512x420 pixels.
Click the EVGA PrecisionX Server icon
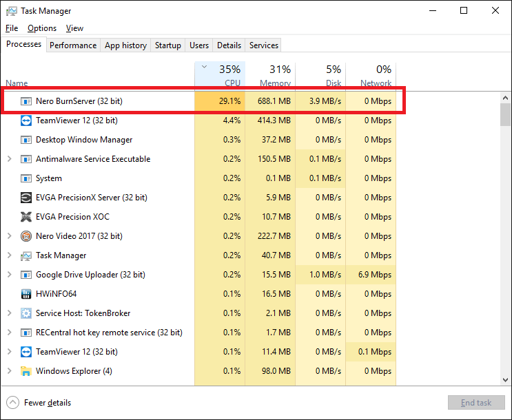tap(26, 198)
